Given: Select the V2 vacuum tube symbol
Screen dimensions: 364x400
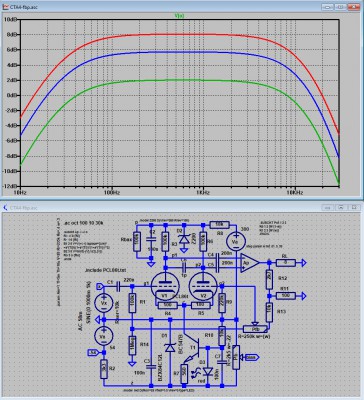Looking at the screenshot, I should tap(203, 286).
